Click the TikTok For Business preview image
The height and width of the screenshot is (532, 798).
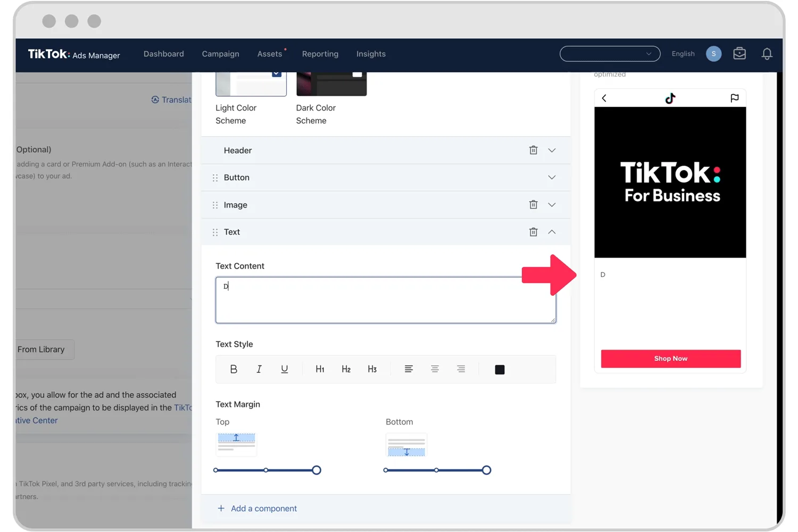coord(670,182)
